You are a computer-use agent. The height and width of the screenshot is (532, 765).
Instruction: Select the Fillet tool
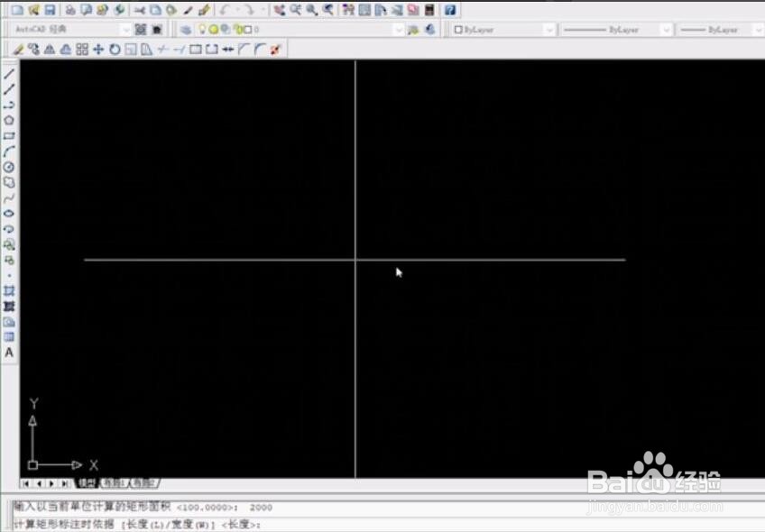tap(260, 50)
